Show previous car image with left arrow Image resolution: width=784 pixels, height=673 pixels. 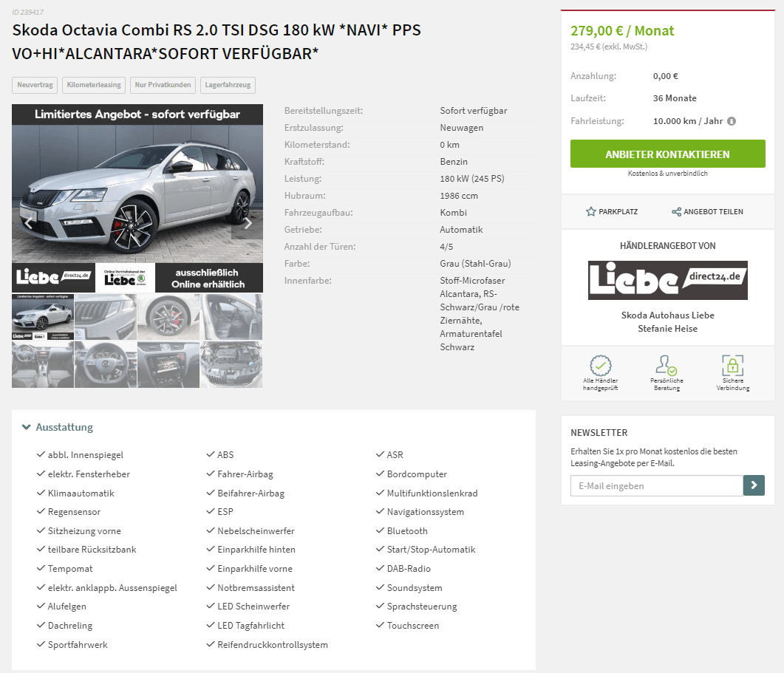[28, 223]
